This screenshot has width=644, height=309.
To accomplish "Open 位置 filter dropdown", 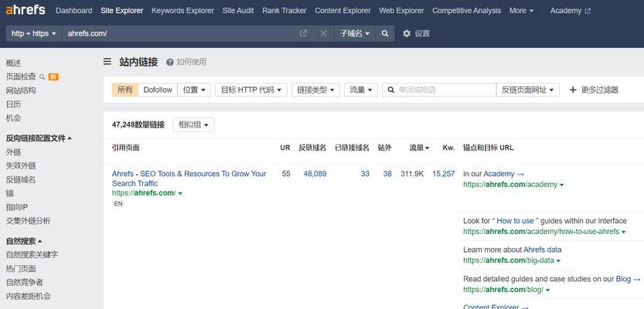I will 194,90.
